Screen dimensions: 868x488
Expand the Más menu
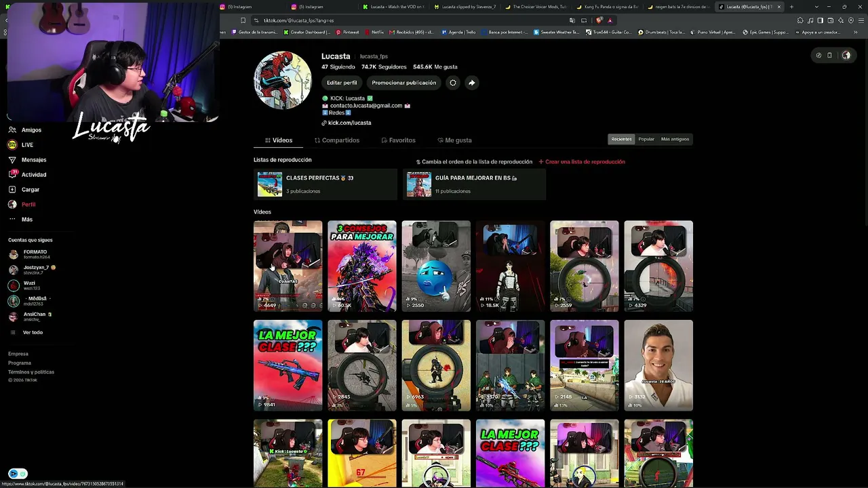[x=20, y=220]
